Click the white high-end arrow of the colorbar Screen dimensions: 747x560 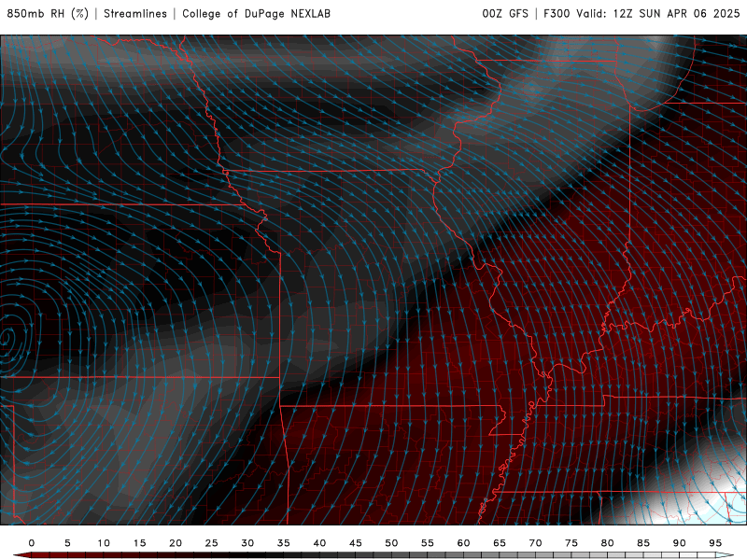pyautogui.click(x=725, y=555)
